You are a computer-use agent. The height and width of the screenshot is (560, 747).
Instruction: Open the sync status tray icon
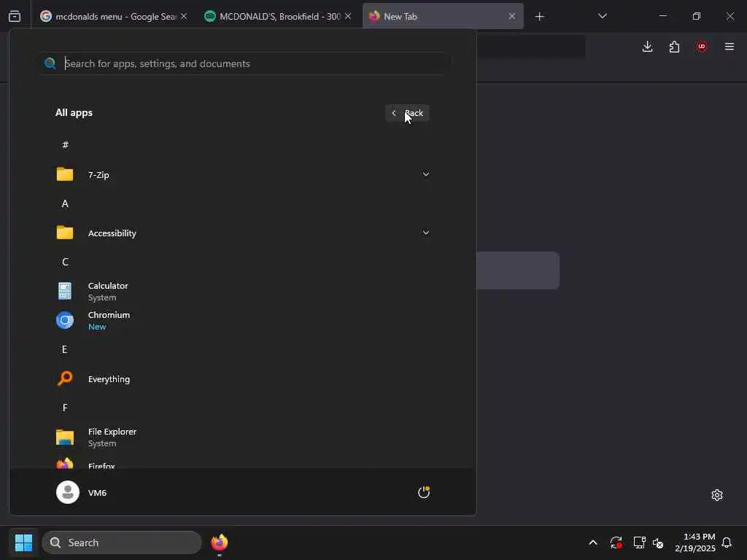click(616, 542)
